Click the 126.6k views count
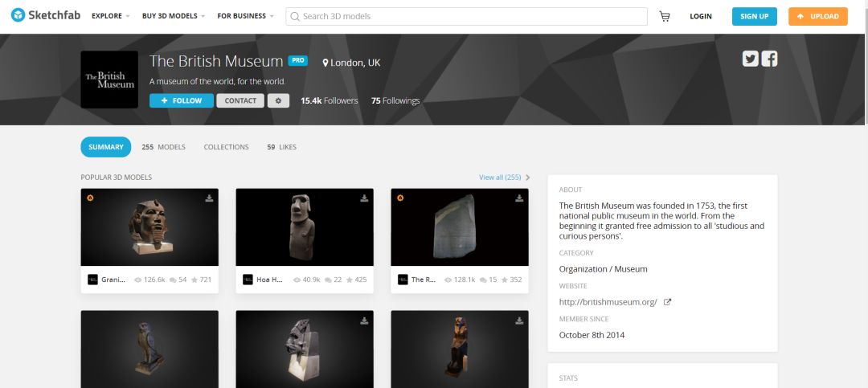The width and height of the screenshot is (868, 388). coord(154,280)
